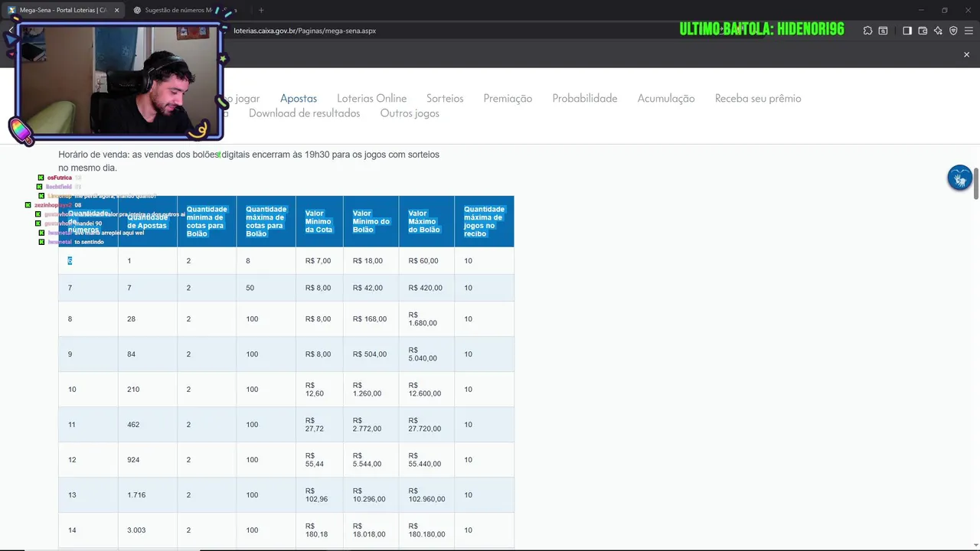The image size is (980, 551).
Task: Click the AI sparkle assistant icon
Action: 938,31
